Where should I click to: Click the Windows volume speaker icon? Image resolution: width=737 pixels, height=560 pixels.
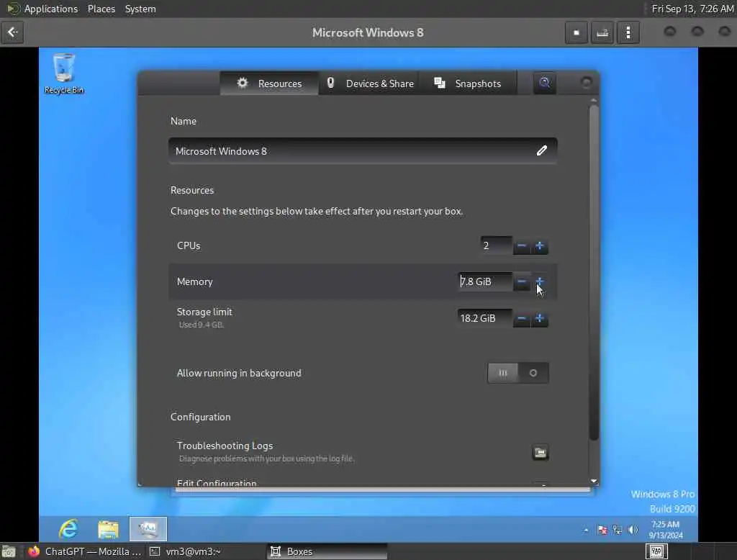tap(633, 530)
